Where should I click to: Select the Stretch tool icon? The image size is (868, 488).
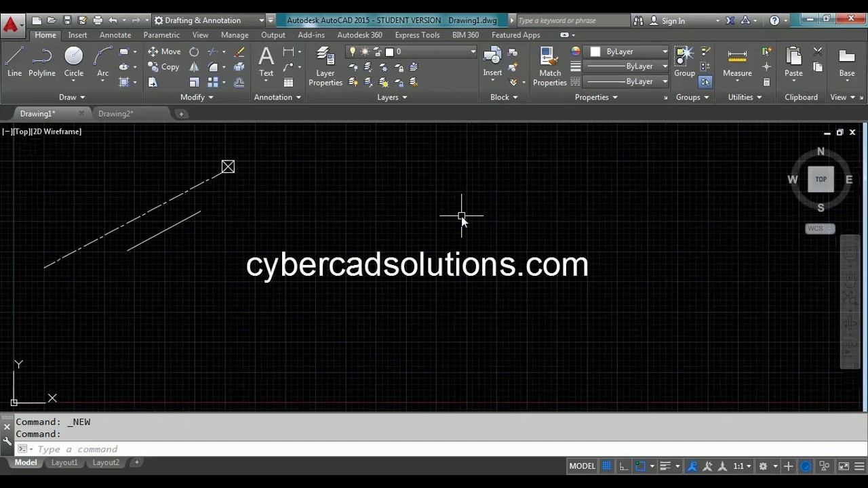pos(153,82)
